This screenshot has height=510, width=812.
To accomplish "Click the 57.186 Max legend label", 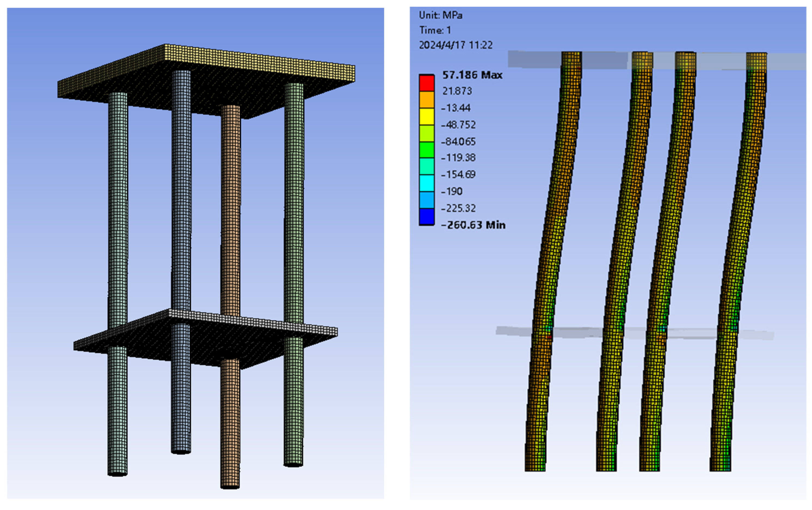I will (472, 75).
